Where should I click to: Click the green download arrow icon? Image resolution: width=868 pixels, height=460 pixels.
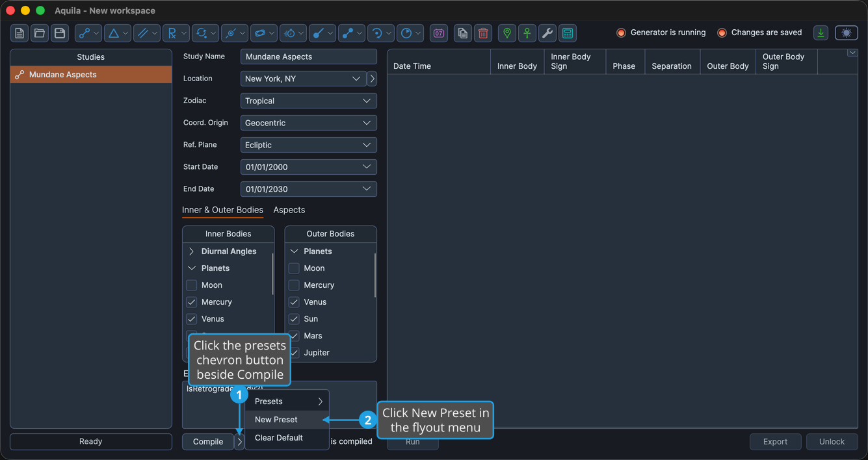point(821,33)
